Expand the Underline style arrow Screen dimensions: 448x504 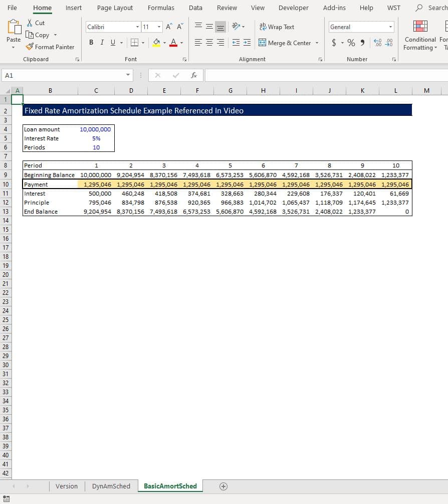[x=121, y=43]
